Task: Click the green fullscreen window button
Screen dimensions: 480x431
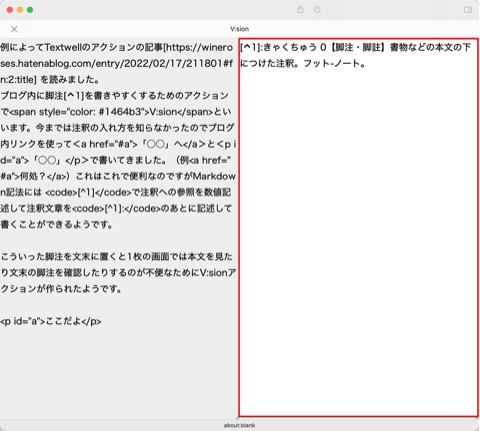Action: tap(30, 10)
